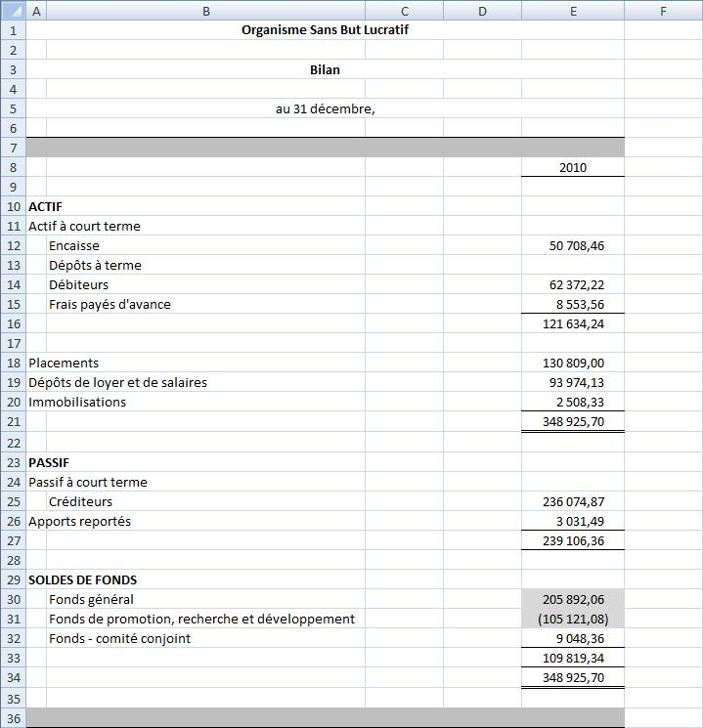
Task: Click the Placements value 130 809,00
Action: click(x=573, y=363)
